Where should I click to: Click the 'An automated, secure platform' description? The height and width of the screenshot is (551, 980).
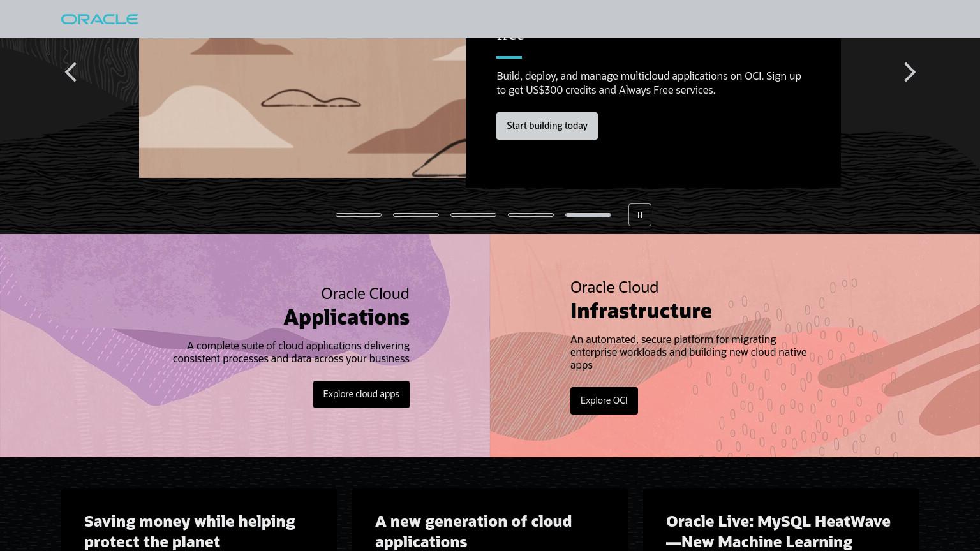pos(688,352)
